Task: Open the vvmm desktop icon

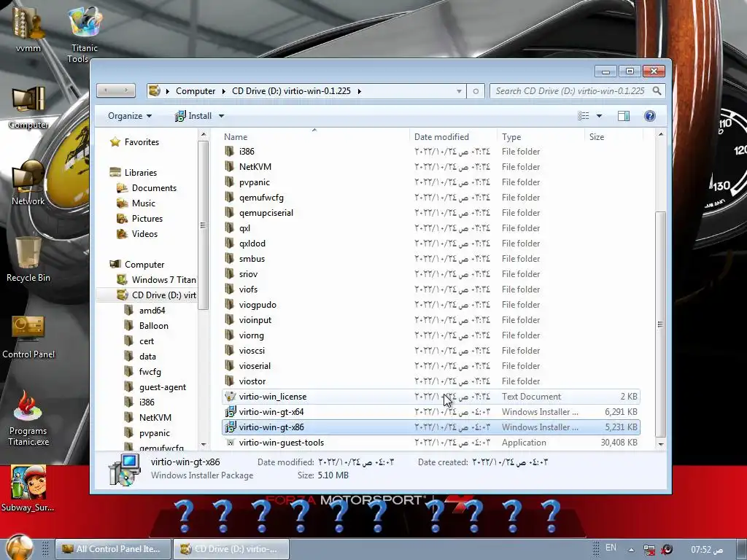Action: point(28,28)
